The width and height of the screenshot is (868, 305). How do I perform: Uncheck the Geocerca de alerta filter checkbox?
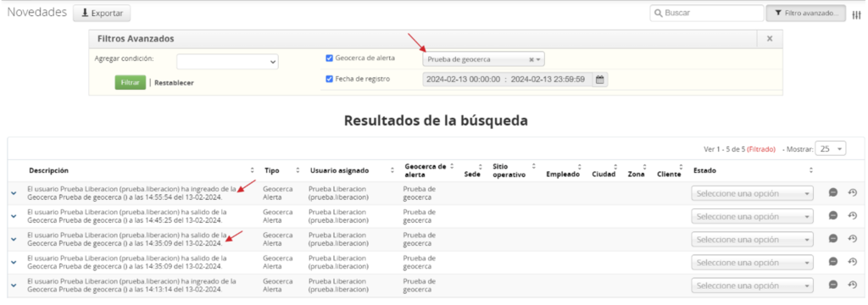pos(330,58)
